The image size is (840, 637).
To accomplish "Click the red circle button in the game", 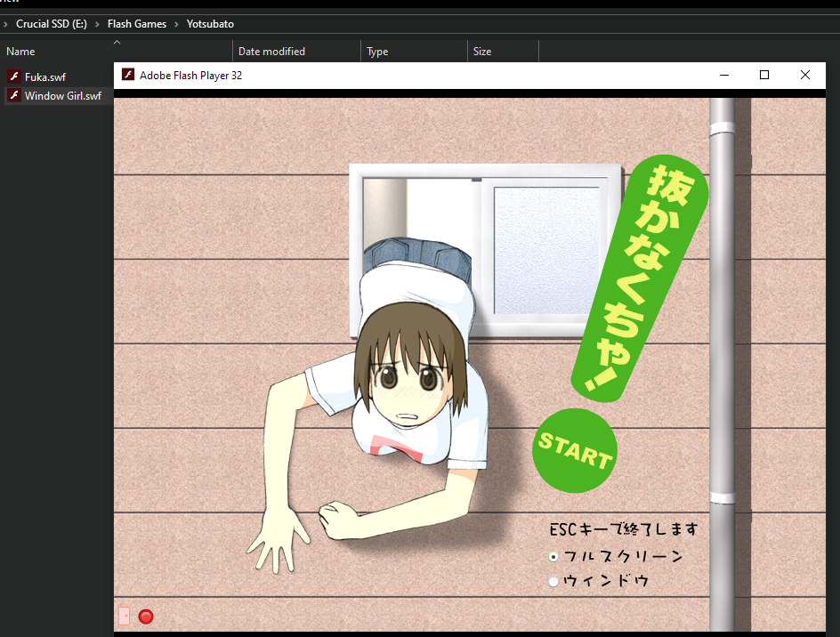I will click(146, 617).
